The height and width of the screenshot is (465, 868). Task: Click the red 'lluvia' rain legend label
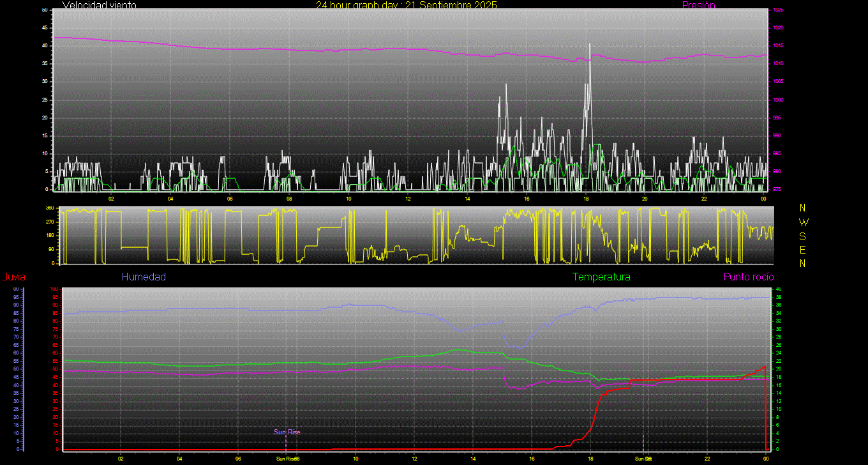(x=13, y=277)
